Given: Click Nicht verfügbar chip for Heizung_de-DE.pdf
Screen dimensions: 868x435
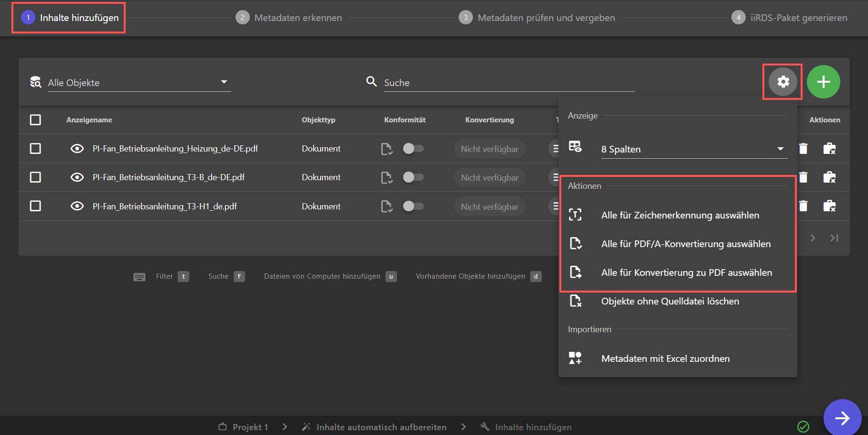Looking at the screenshot, I should [x=489, y=149].
